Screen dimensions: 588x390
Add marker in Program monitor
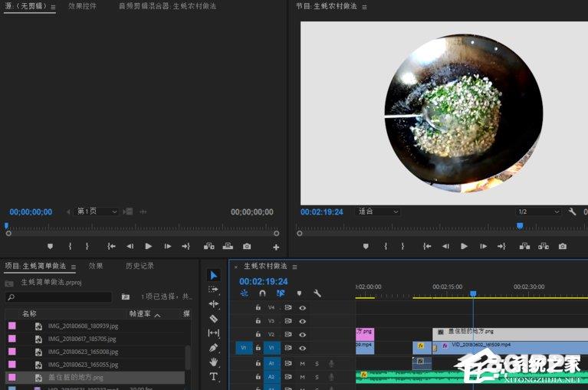click(x=366, y=246)
